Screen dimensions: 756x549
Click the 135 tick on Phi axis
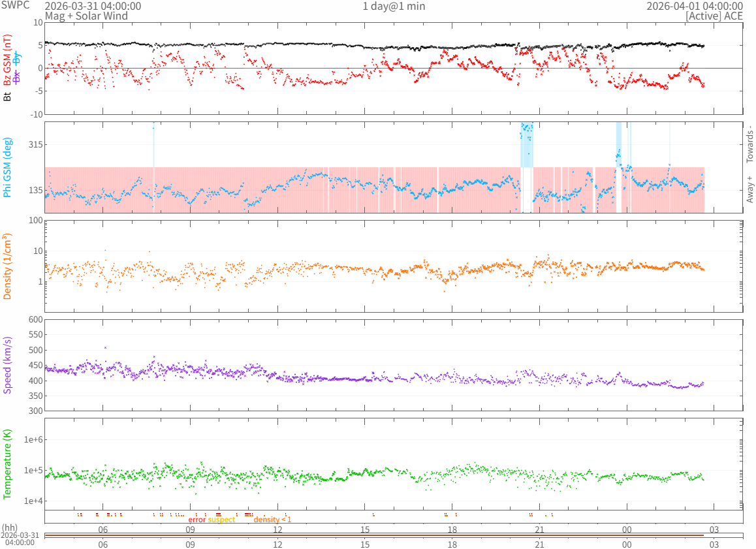click(x=36, y=190)
